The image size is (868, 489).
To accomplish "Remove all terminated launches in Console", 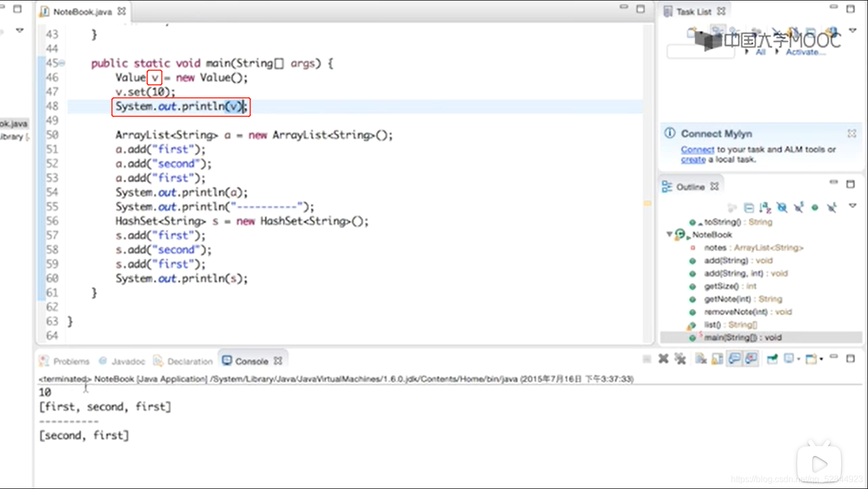I will tap(680, 359).
